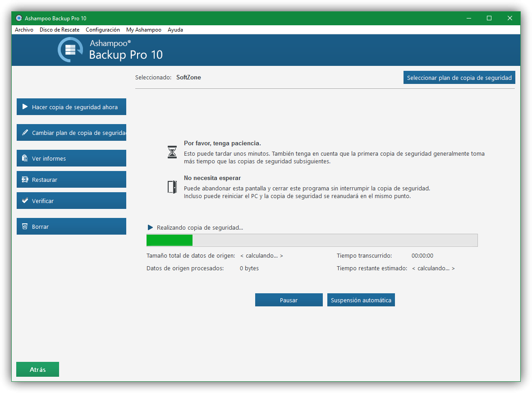Click the app icon in the title bar
532x393 pixels.
(x=19, y=18)
